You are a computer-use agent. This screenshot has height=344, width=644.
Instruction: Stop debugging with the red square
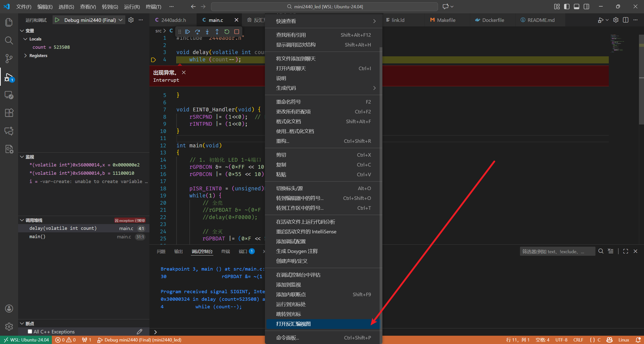[236, 32]
